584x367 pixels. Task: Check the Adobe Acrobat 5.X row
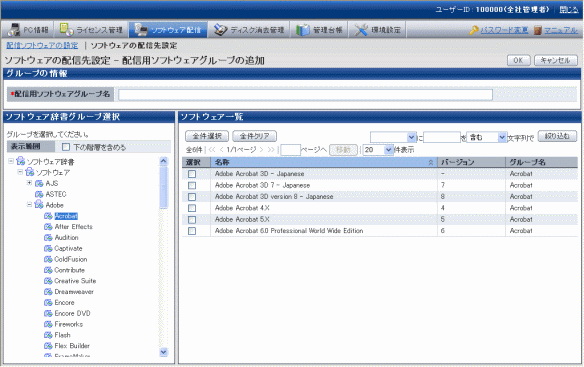[192, 220]
